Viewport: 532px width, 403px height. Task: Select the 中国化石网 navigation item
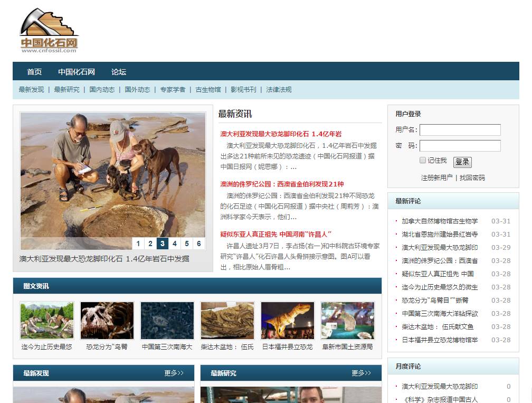click(x=77, y=71)
